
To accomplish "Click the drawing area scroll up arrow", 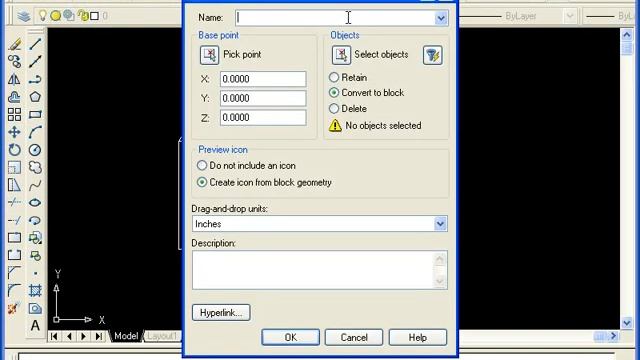I will (627, 35).
